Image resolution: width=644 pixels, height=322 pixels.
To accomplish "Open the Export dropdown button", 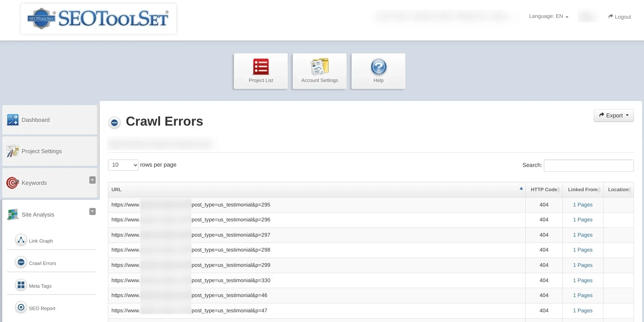I will pyautogui.click(x=613, y=116).
